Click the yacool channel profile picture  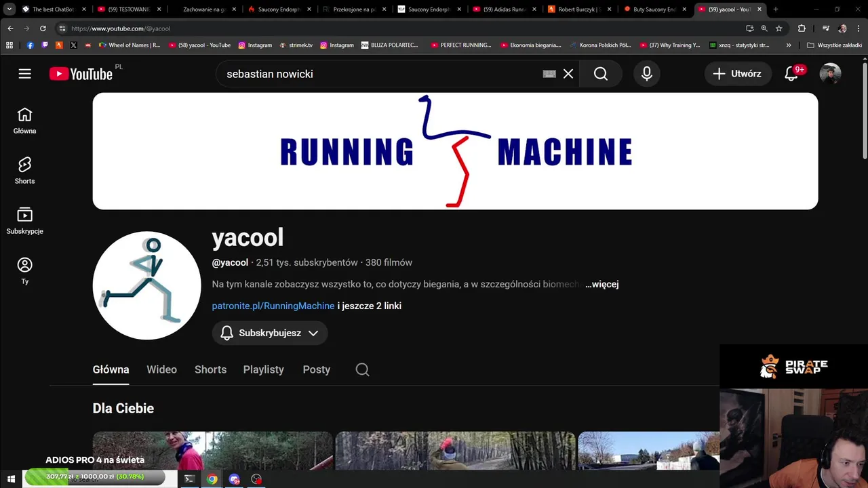[x=146, y=285]
